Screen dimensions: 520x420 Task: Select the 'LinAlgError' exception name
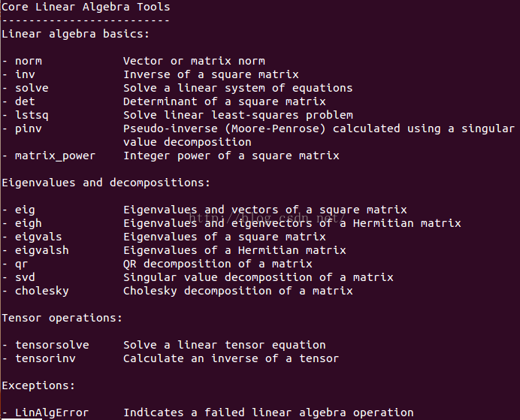pyautogui.click(x=52, y=413)
